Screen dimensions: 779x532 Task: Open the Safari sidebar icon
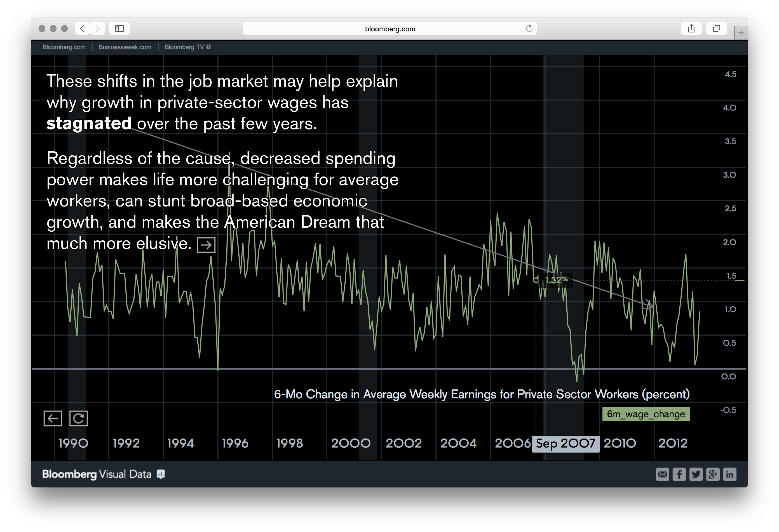[119, 29]
